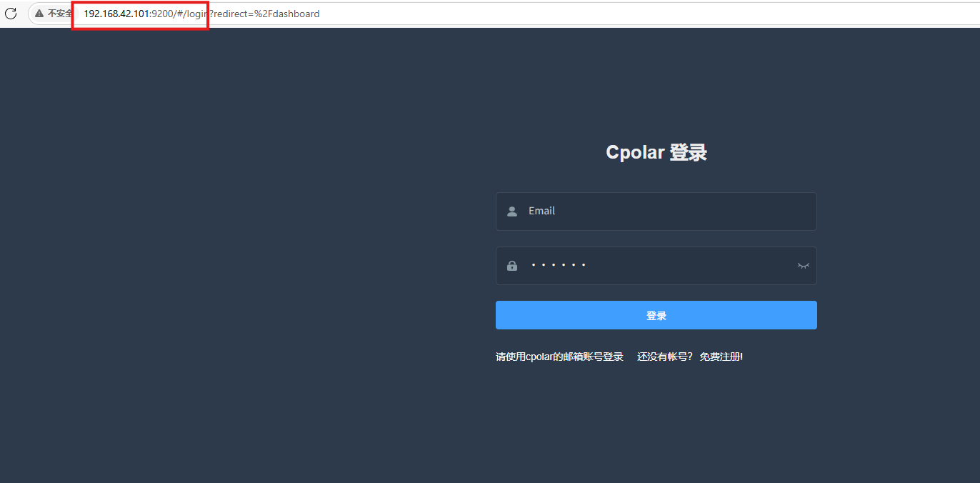Click the person icon in the Email field
The width and height of the screenshot is (980, 483).
click(x=511, y=211)
